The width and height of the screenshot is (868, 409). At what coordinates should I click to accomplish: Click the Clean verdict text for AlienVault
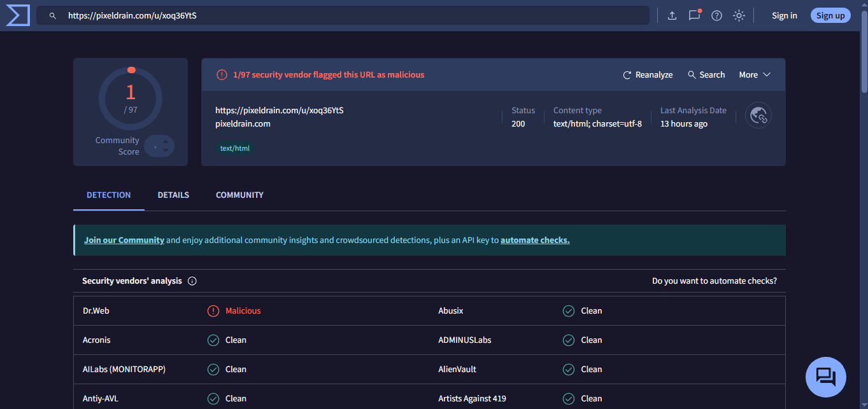(x=592, y=370)
